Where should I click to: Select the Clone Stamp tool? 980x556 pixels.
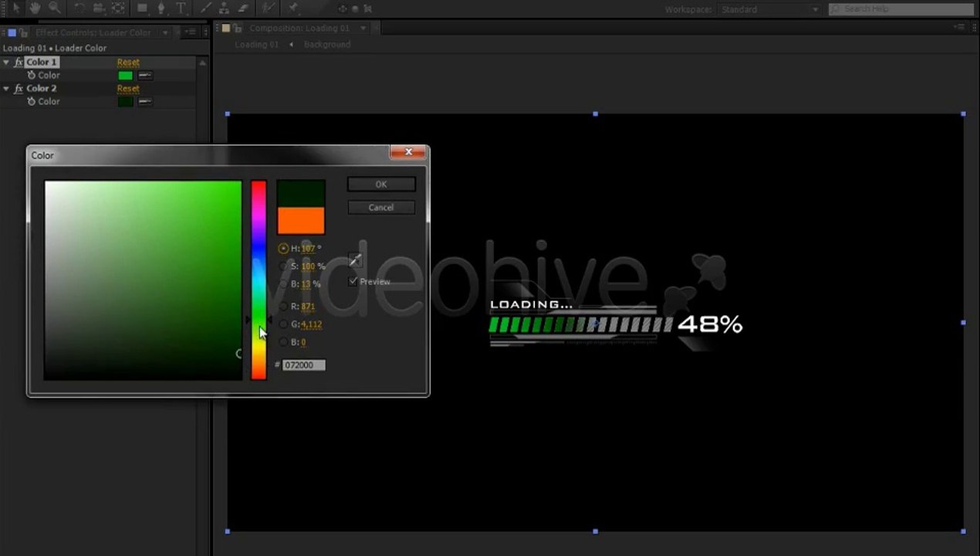point(224,8)
